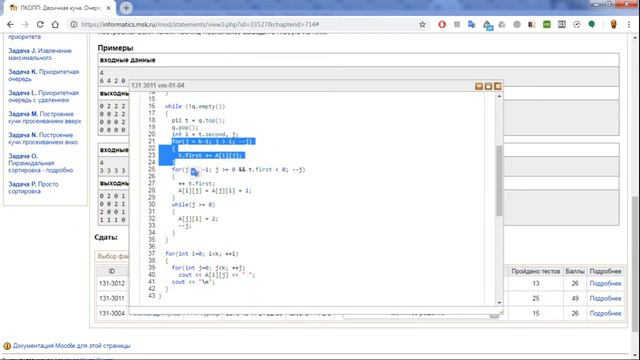Click the Баллы column header

[575, 271]
